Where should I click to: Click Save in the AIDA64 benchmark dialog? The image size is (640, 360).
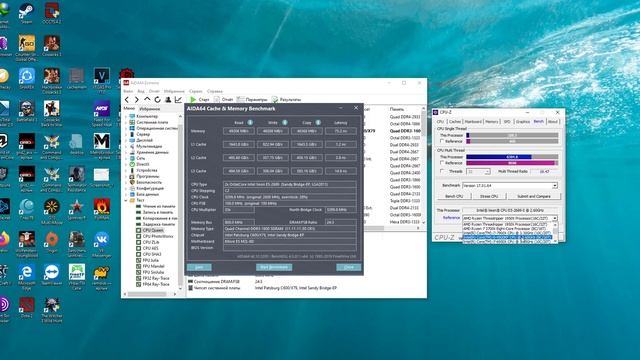pos(199,267)
